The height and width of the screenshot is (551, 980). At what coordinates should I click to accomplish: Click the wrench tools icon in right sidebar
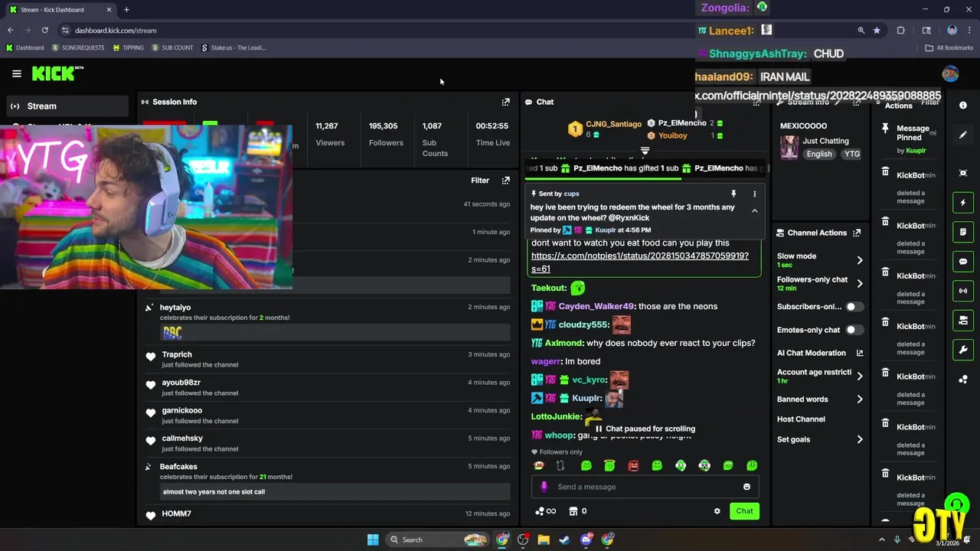(x=963, y=350)
